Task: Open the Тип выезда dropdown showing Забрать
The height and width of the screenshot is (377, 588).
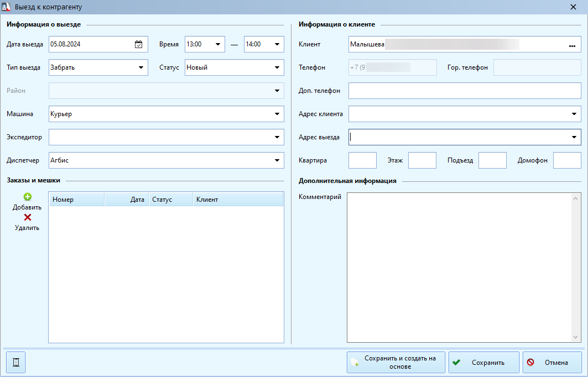Action: (x=141, y=67)
